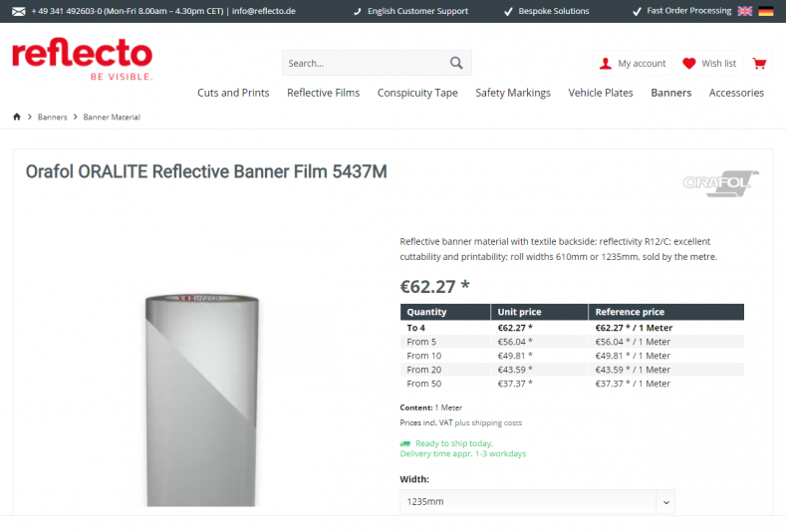Screen dimensions: 786x532
Task: Open the shopping cart icon
Action: [x=759, y=63]
